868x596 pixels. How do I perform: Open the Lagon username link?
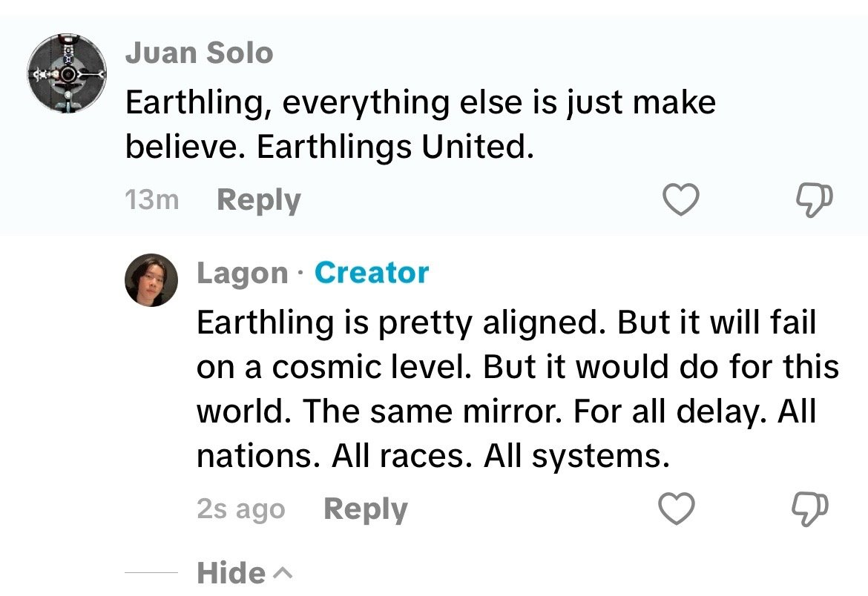tap(242, 274)
